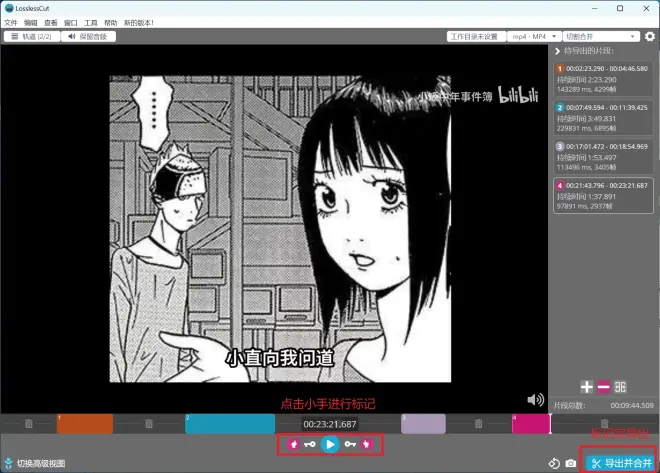Collapse the 待导出的片段 segment list chevron
Image resolution: width=660 pixels, height=473 pixels.
(x=558, y=51)
